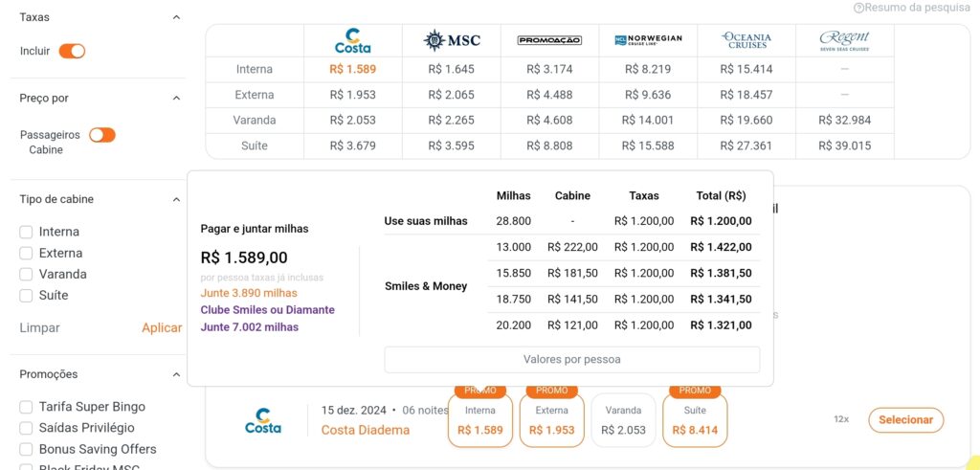
Task: Click the Costa logo beside Costa Diadema
Action: 263,421
